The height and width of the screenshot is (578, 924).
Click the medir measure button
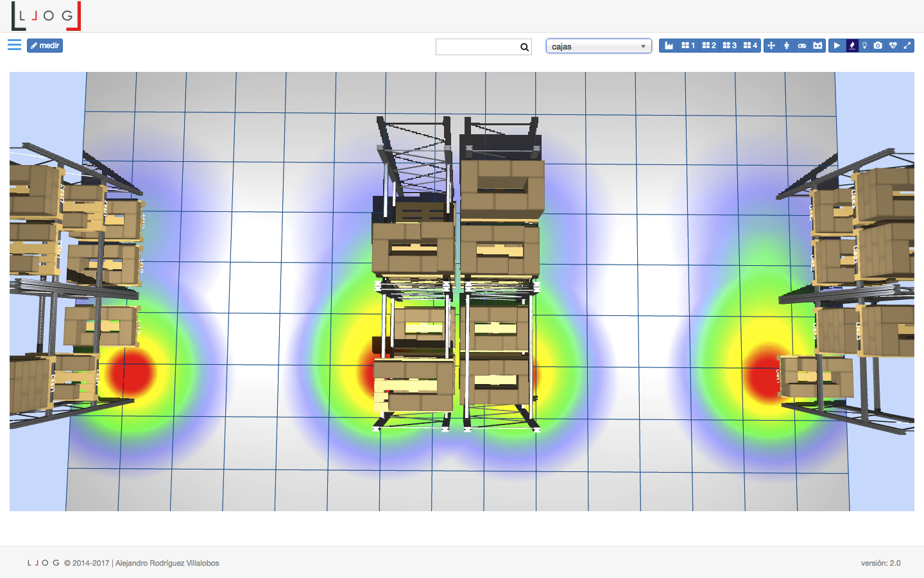[x=45, y=46]
